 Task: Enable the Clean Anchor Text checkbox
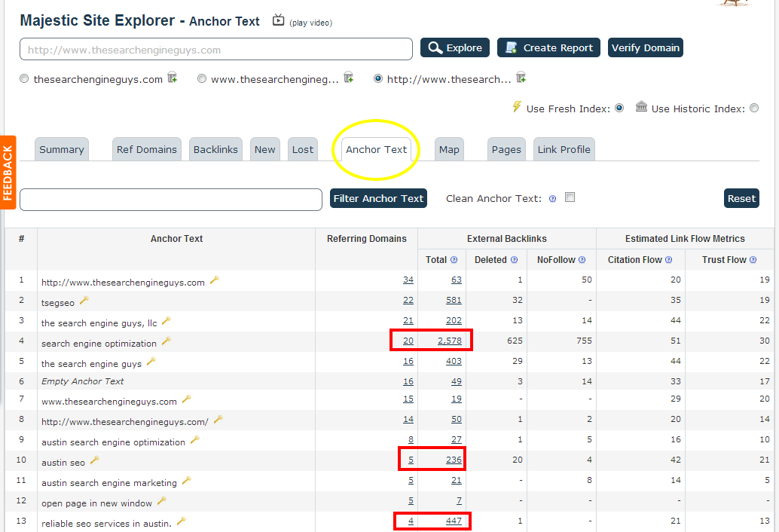570,197
